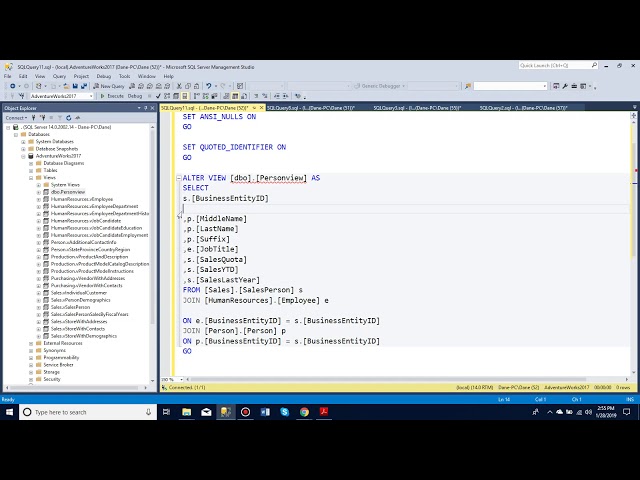Click the Properties wrench icon
Image resolution: width=640 pixels, height=480 pixels.
tap(565, 86)
